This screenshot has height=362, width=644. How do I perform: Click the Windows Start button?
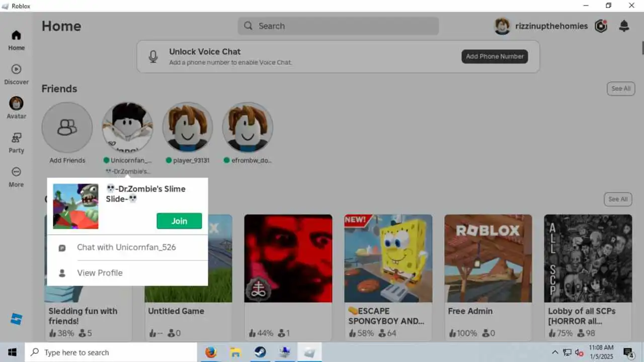click(12, 352)
